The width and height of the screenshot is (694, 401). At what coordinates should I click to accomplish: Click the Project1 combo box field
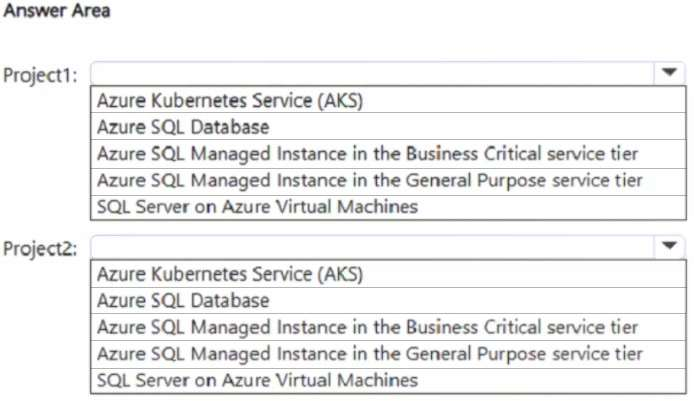click(370, 73)
